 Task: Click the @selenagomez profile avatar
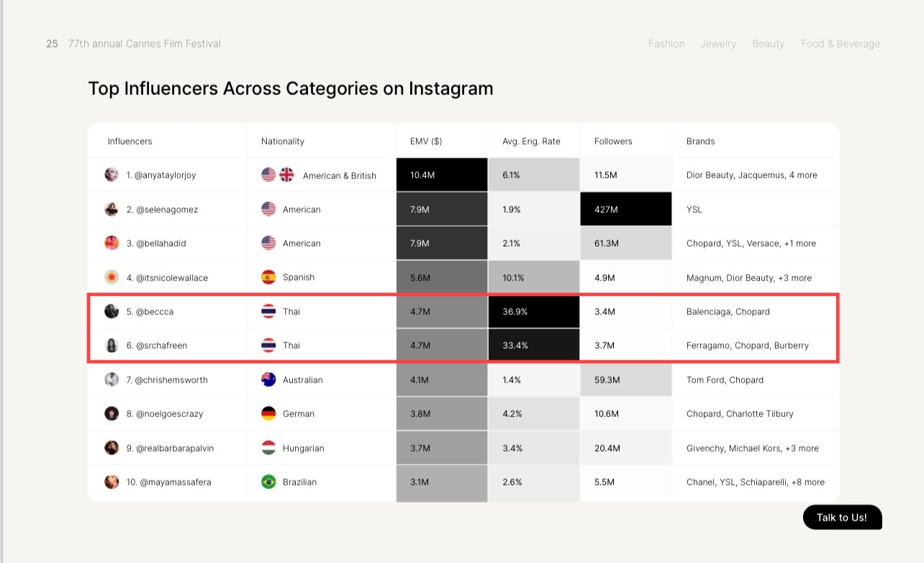(x=112, y=209)
